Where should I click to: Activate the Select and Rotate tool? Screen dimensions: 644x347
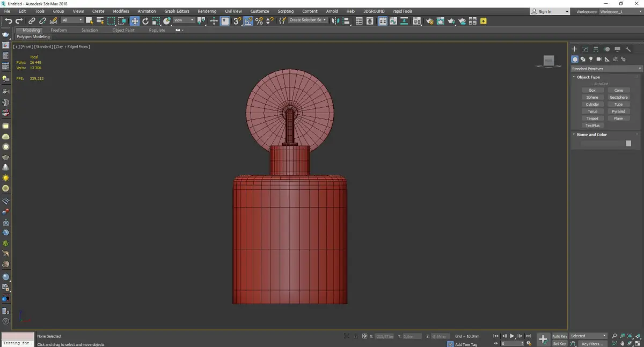pyautogui.click(x=145, y=21)
